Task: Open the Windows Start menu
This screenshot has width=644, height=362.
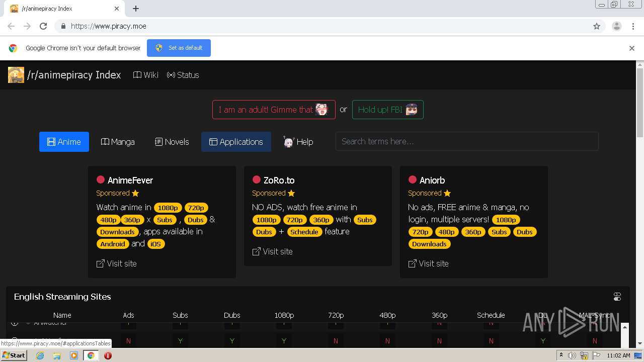Action: (14, 355)
